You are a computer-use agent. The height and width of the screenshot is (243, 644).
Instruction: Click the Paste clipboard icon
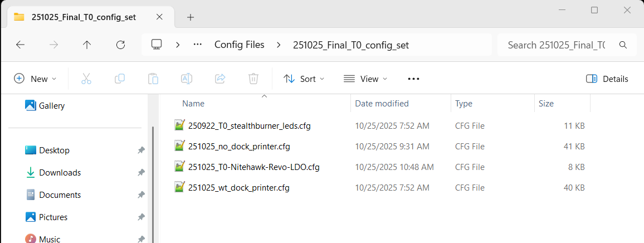(153, 79)
